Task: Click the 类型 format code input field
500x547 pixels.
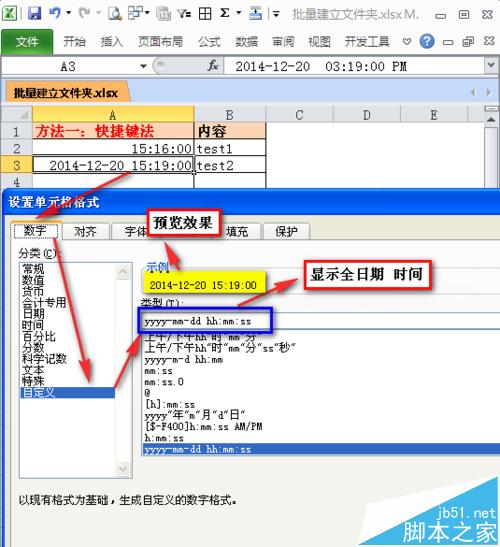Action: click(321, 321)
